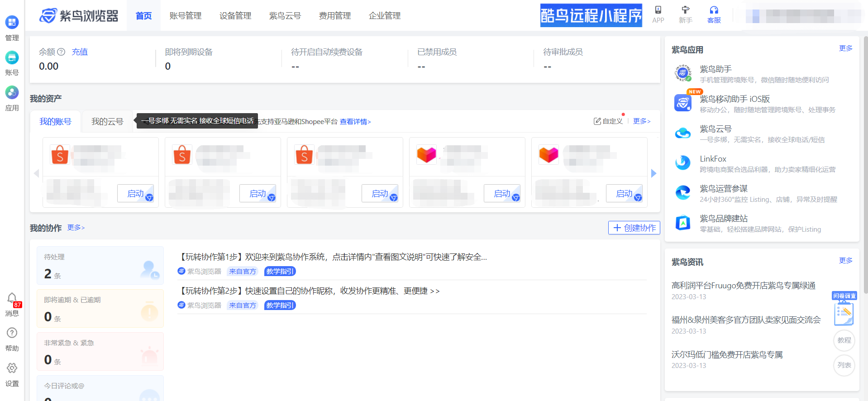Click the 待开启自动续费设备 statistic
This screenshot has height=401, width=868.
tap(327, 59)
